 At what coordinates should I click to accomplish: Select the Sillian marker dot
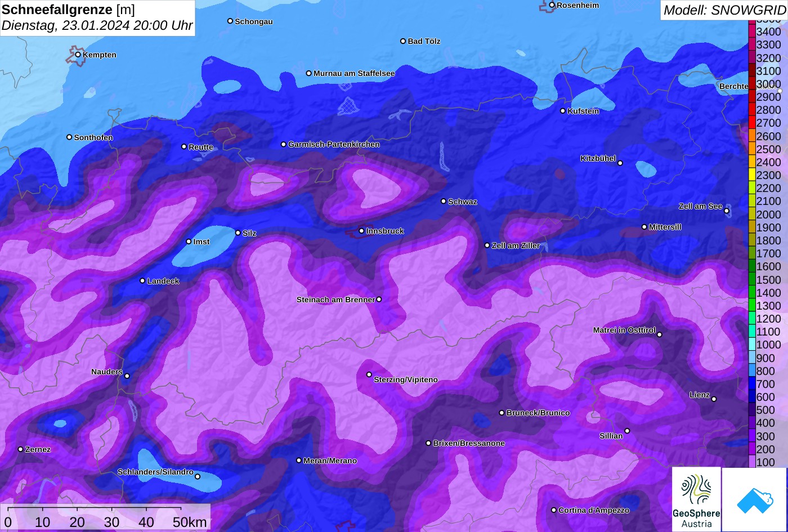coord(627,431)
